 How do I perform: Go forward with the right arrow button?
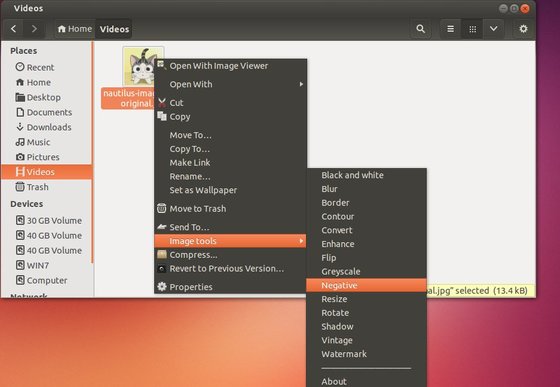[x=34, y=29]
